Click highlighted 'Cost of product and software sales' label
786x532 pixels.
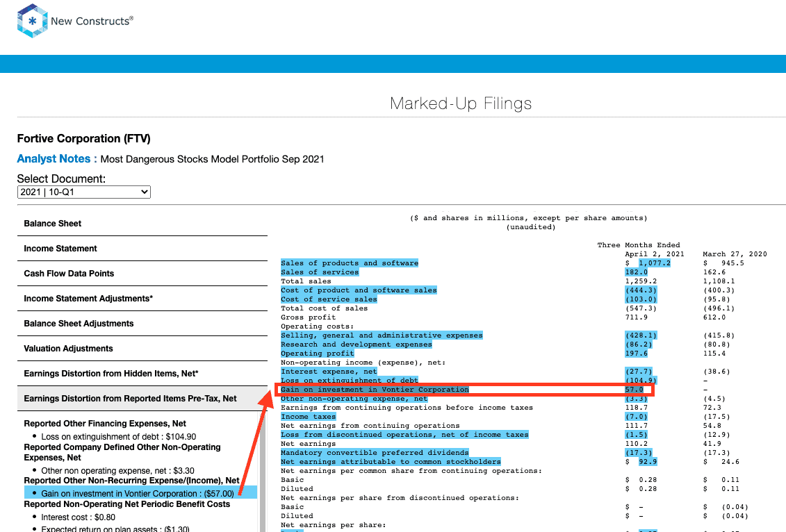point(359,290)
